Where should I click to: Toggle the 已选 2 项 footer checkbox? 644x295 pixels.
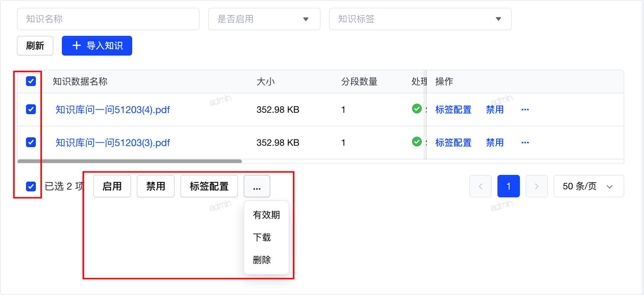pyautogui.click(x=31, y=186)
